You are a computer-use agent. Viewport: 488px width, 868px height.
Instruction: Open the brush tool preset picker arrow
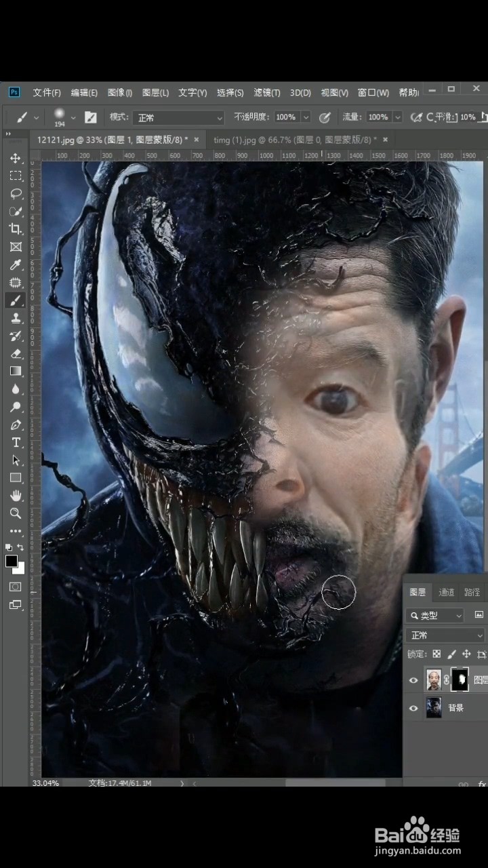(x=36, y=117)
